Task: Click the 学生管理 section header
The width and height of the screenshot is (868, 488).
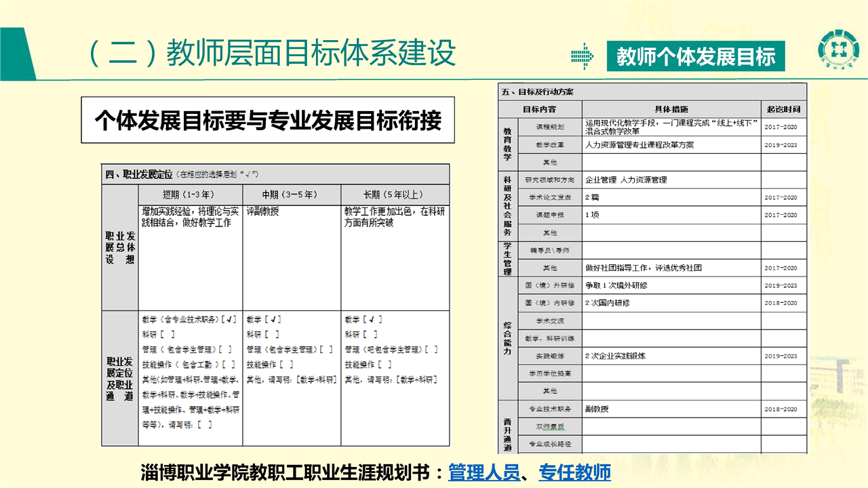Action: click(x=507, y=259)
